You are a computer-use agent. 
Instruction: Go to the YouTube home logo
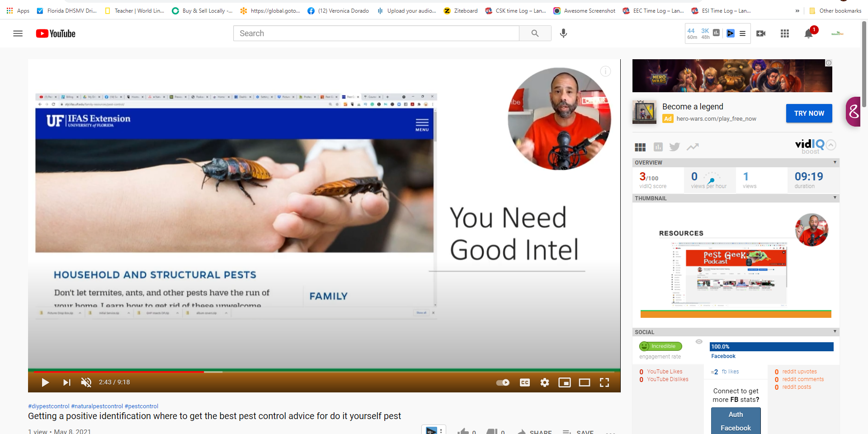(56, 33)
